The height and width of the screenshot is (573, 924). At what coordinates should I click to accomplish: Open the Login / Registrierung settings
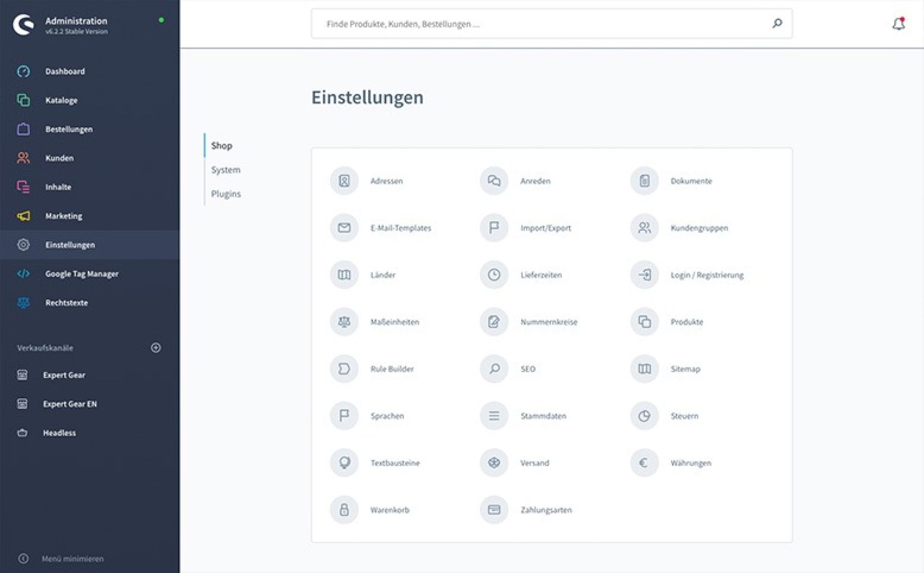(x=706, y=275)
